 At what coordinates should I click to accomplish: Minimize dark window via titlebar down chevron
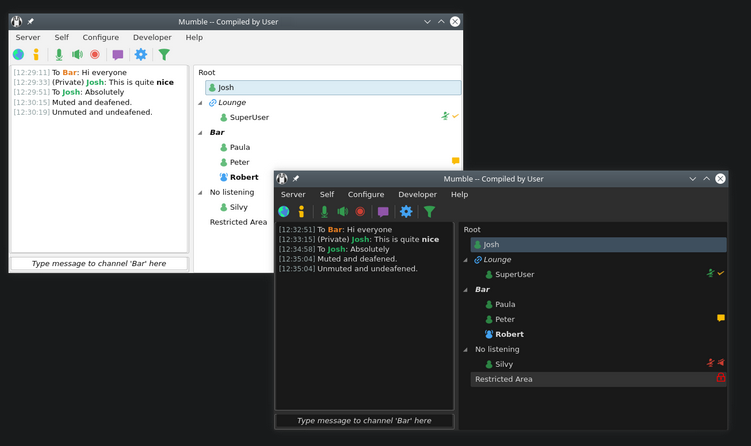click(x=693, y=179)
